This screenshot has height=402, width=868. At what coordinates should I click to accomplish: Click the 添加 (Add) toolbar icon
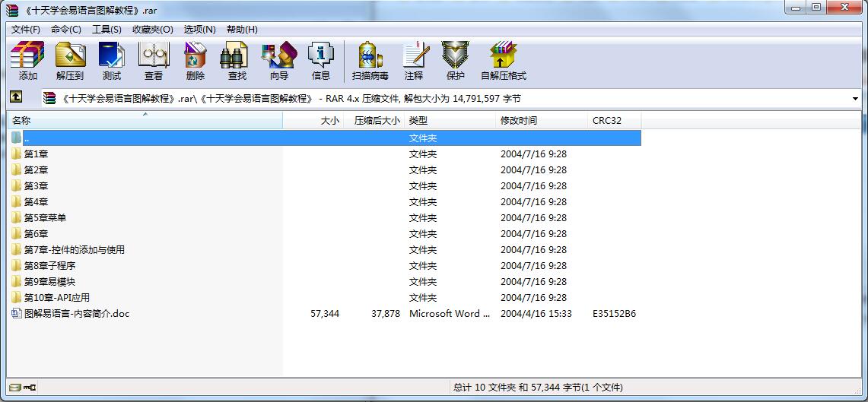pos(28,61)
